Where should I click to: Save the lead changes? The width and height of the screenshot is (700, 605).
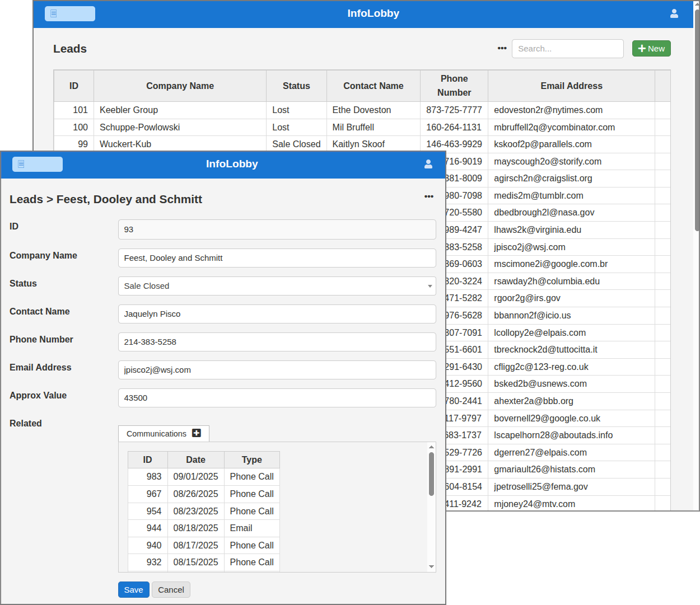(133, 590)
